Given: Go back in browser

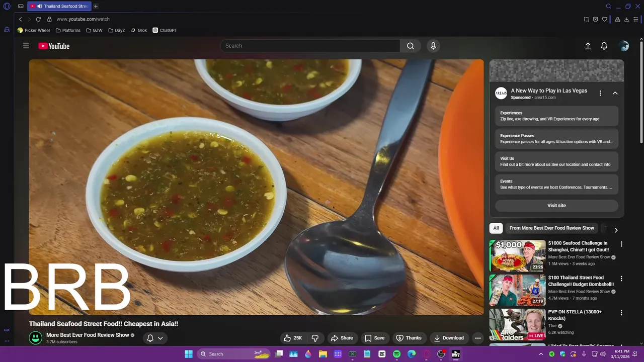Looking at the screenshot, I should click(x=20, y=19).
